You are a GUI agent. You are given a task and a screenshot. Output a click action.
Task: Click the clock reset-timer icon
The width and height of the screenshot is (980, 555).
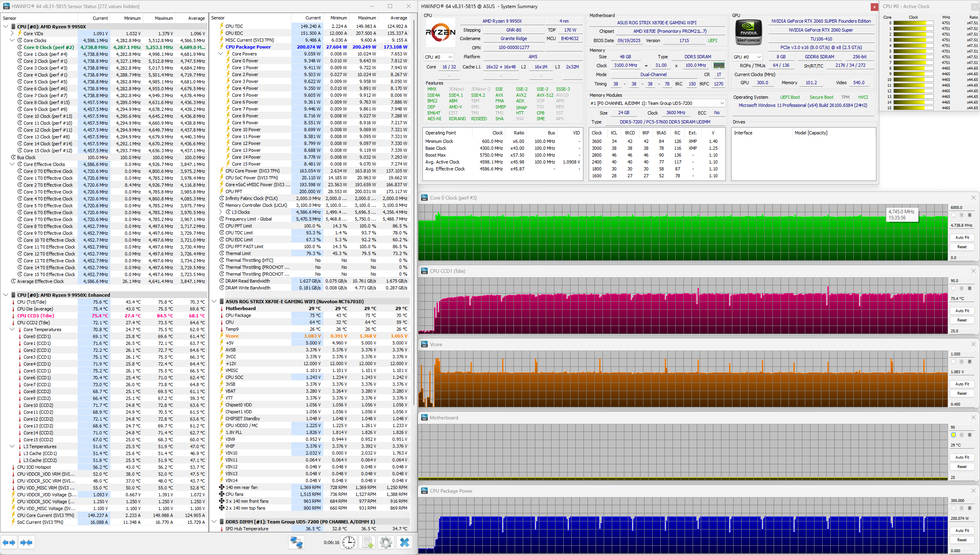(349, 542)
